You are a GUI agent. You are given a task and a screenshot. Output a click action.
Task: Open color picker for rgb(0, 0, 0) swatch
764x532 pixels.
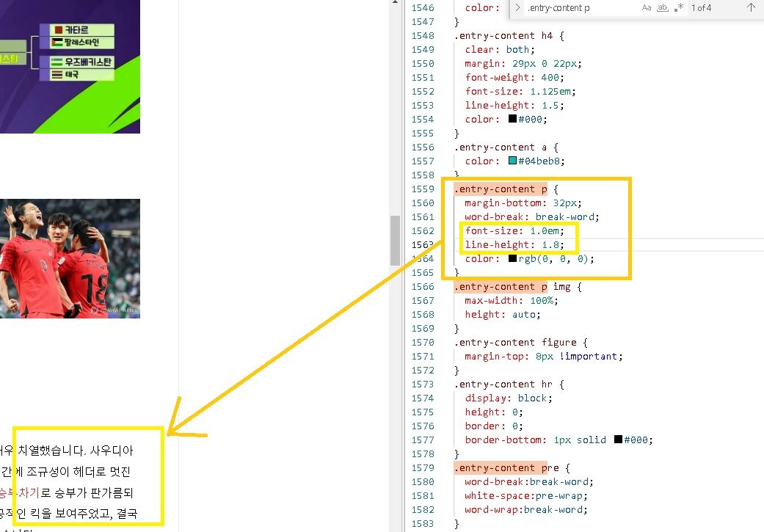pyautogui.click(x=512, y=258)
